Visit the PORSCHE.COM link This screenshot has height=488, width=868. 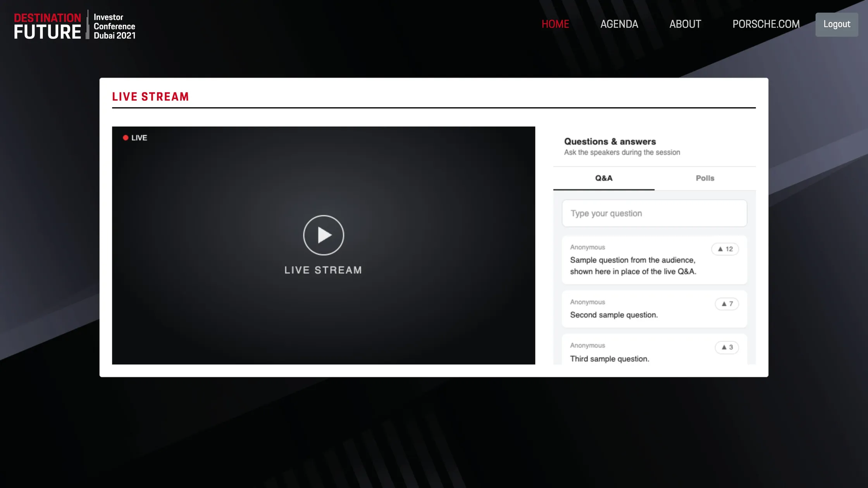click(x=766, y=24)
